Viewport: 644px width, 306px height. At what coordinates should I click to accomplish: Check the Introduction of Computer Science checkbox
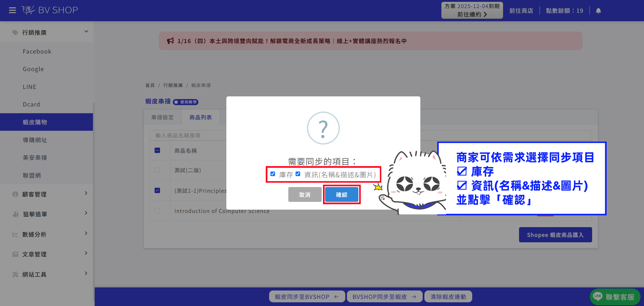pos(157,211)
